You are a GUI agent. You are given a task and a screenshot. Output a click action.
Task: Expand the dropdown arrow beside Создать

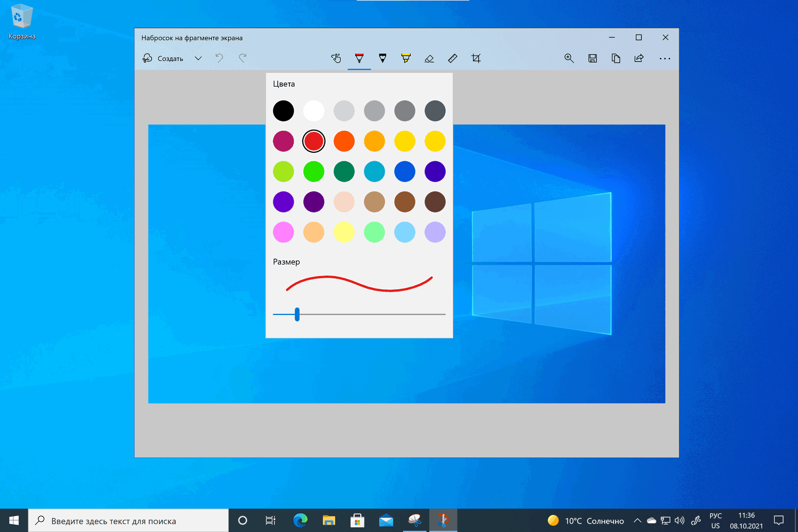click(x=198, y=59)
